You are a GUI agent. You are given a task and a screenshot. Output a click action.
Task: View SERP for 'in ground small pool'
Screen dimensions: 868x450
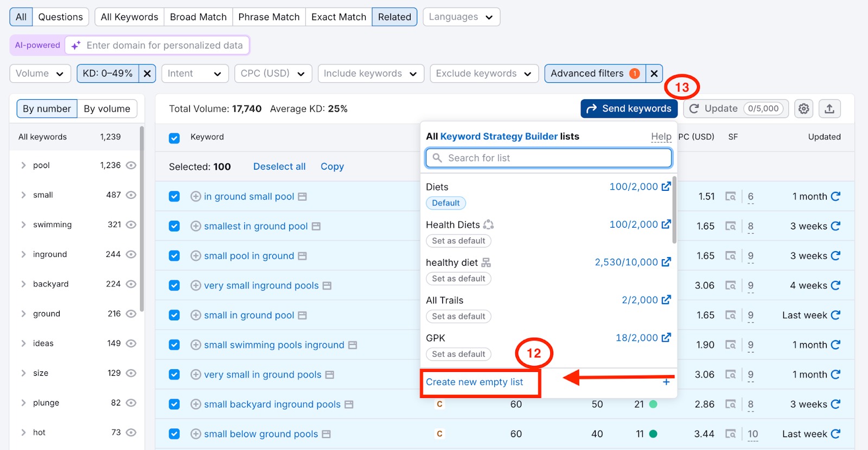pyautogui.click(x=731, y=196)
